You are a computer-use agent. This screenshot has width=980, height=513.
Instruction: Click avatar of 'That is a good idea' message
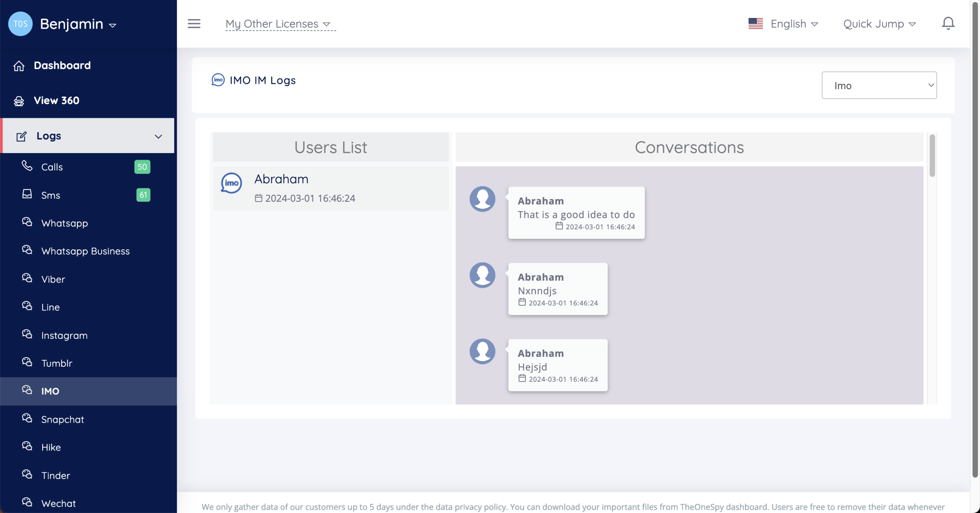click(482, 199)
